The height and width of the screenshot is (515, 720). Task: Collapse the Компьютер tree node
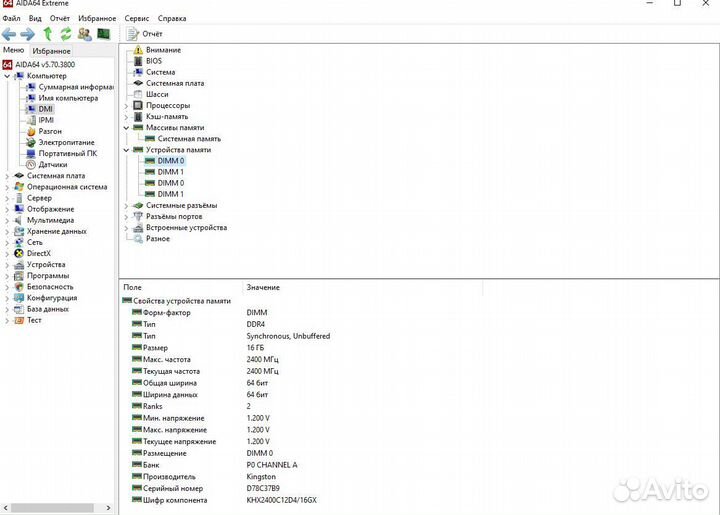click(x=7, y=76)
